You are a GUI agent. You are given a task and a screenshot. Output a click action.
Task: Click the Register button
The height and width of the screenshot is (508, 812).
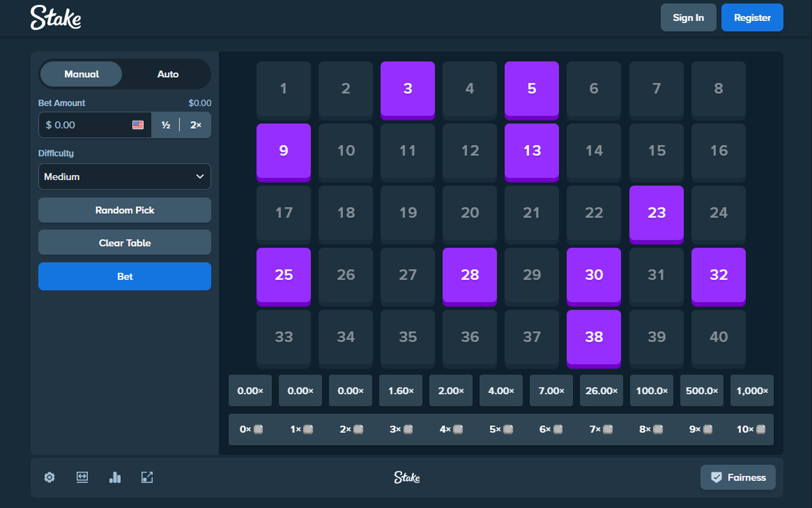(752, 18)
